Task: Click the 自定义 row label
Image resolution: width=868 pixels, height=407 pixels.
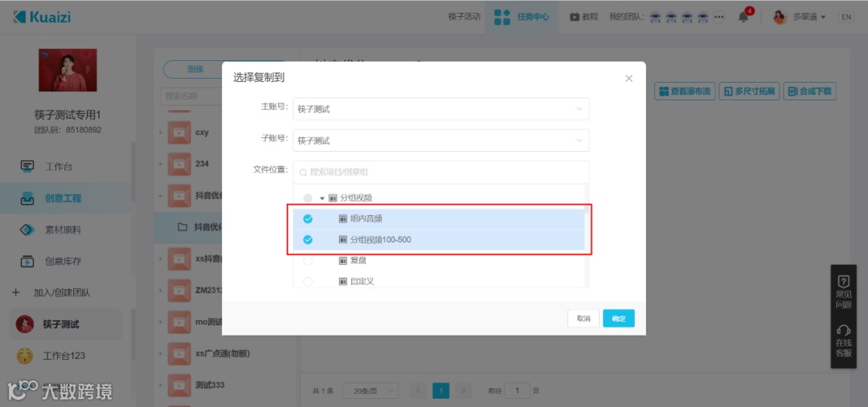Action: (x=362, y=282)
